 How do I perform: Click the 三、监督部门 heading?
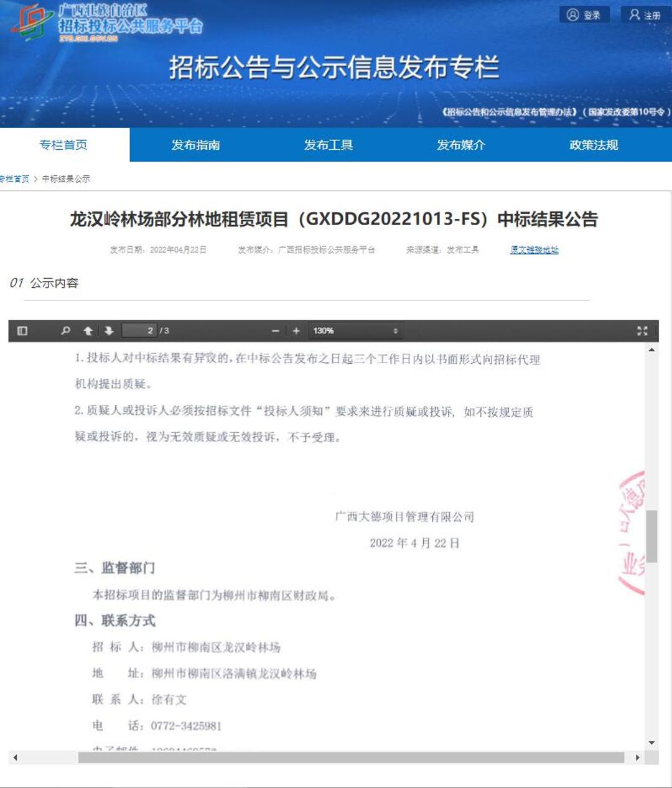click(x=115, y=568)
